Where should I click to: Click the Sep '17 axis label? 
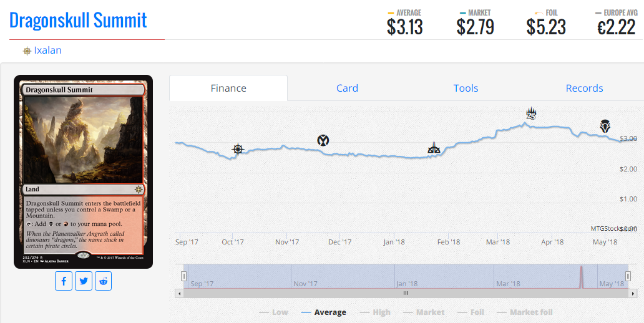187,242
